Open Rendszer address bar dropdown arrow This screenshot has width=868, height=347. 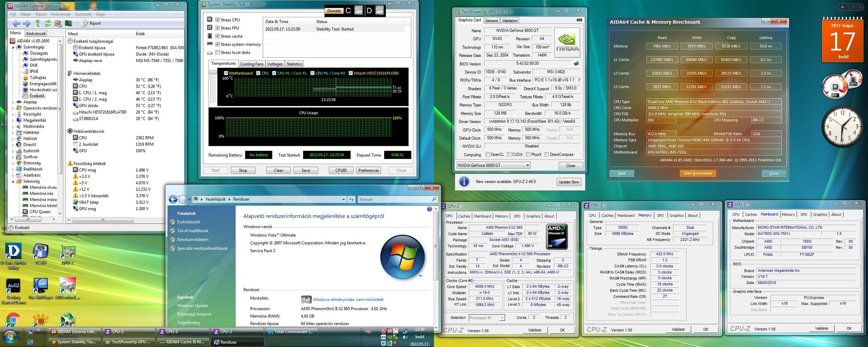coord(343,199)
